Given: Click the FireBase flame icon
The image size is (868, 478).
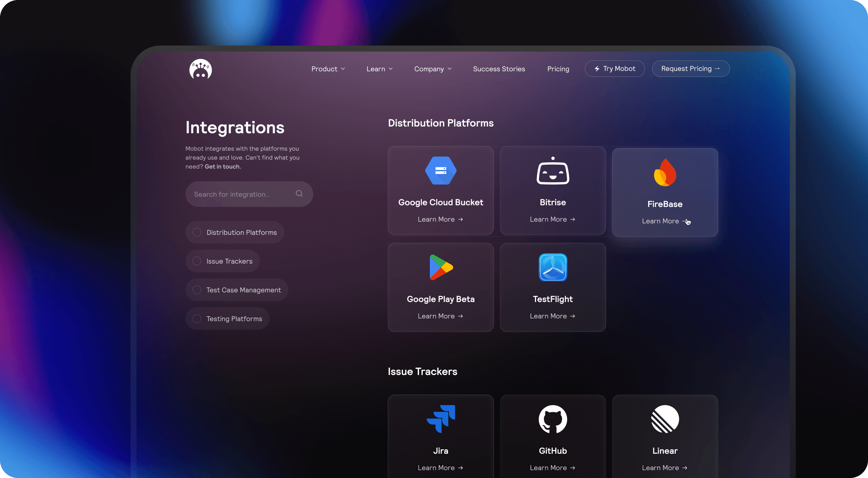Looking at the screenshot, I should [665, 172].
